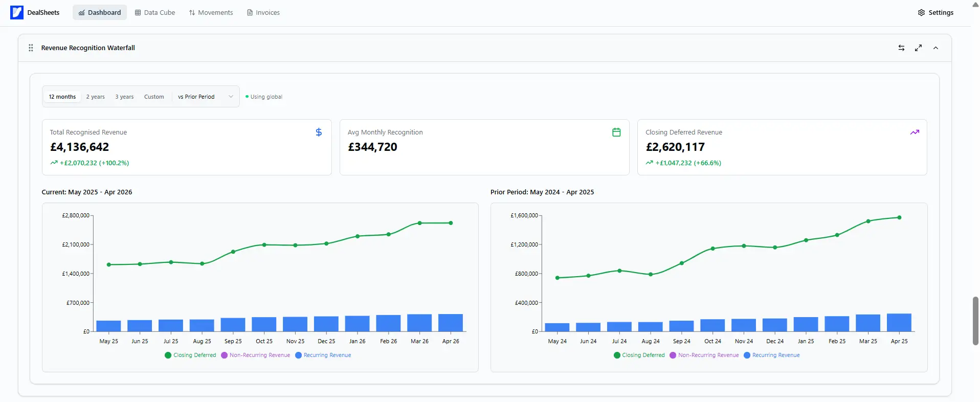Click the widget drag handle icon
The height and width of the screenshot is (402, 980).
[31, 48]
